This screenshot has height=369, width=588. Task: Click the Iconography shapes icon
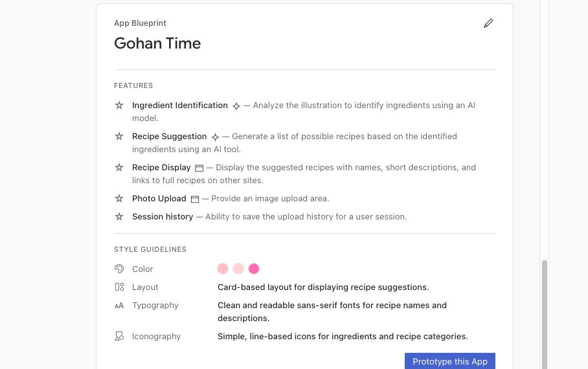point(119,337)
